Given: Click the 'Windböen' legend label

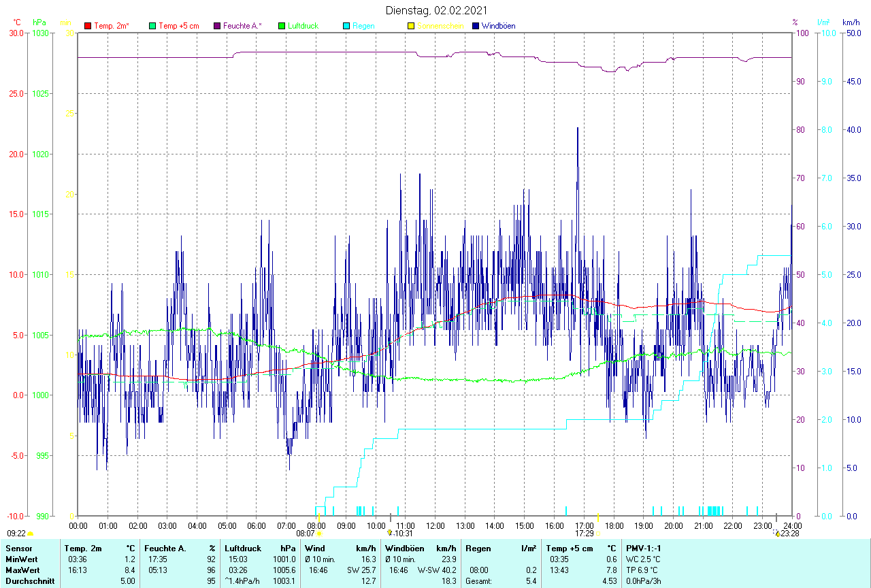Looking at the screenshot, I should coord(498,26).
